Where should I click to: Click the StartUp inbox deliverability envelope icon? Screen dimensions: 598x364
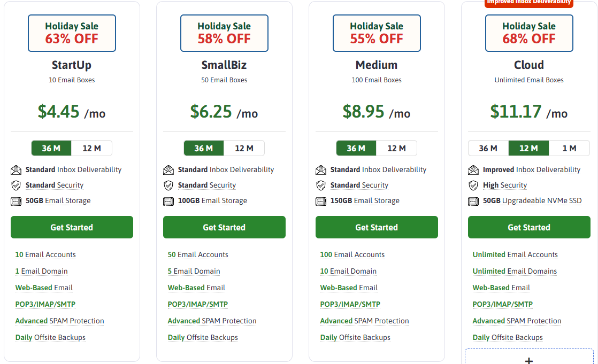16,170
